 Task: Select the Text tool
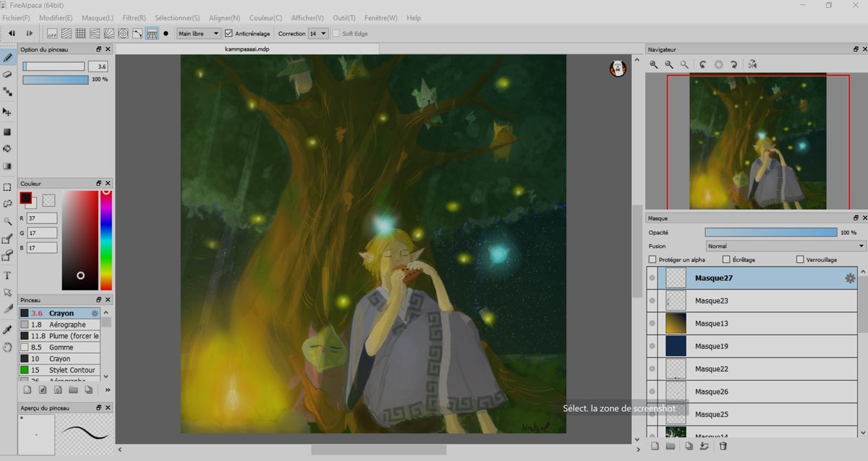click(x=8, y=275)
